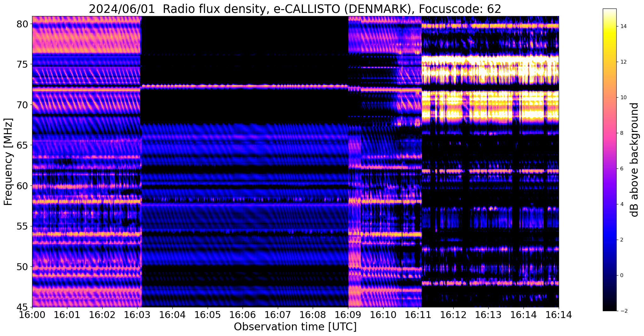Image resolution: width=644 pixels, height=336 pixels.
Task: Select the x-axis tick label 16:05
Action: tap(208, 315)
